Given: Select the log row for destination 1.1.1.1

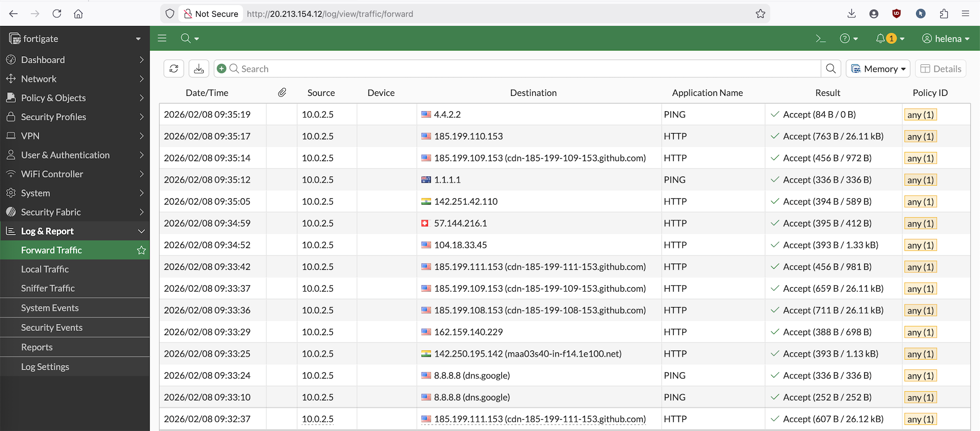Looking at the screenshot, I should 533,180.
